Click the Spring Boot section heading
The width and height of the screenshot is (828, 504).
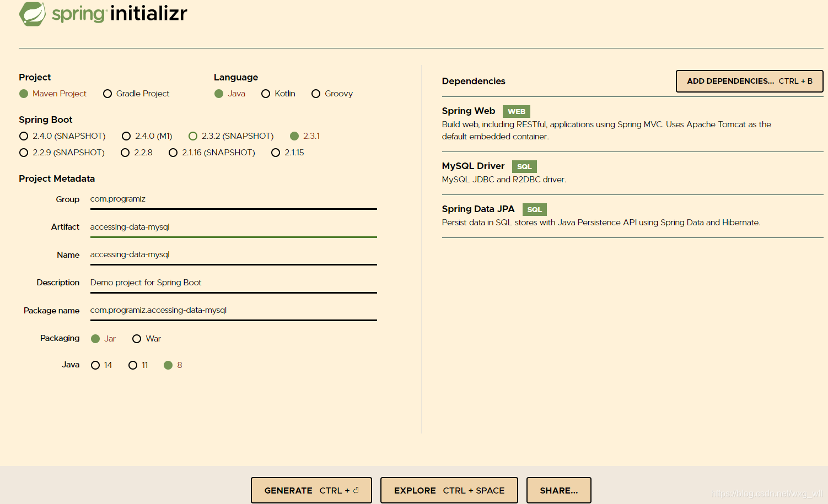(x=46, y=120)
